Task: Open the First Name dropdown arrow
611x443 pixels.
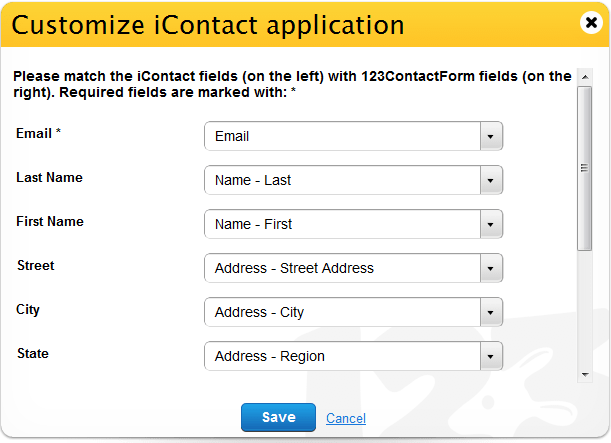Action: (491, 224)
